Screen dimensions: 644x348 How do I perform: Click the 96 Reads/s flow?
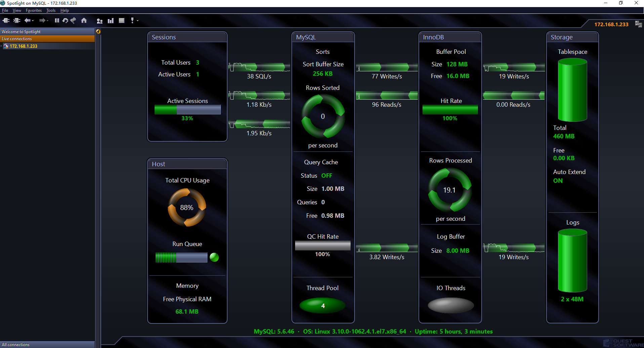point(387,95)
